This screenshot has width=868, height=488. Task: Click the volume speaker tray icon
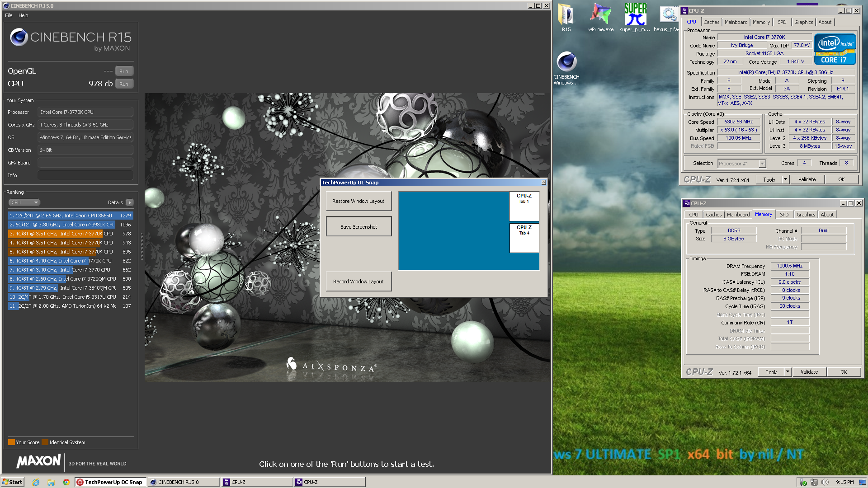click(x=825, y=482)
